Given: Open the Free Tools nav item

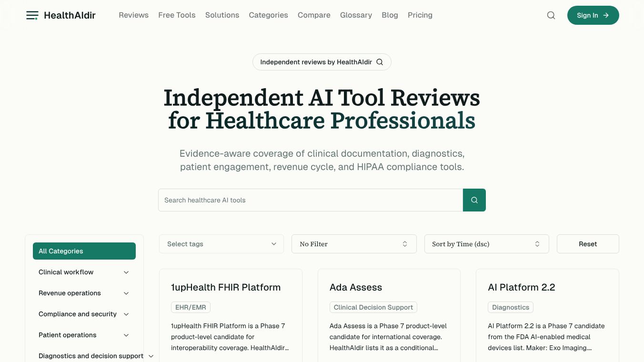Looking at the screenshot, I should (x=177, y=15).
